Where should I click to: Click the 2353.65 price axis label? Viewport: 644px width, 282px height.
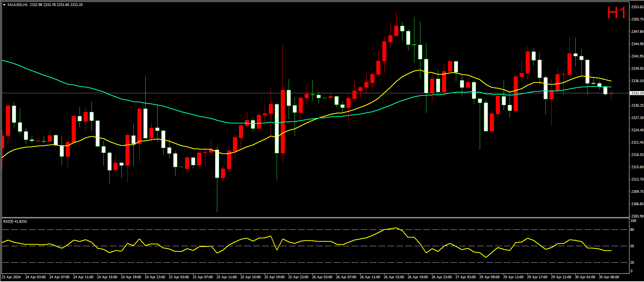pos(637,7)
